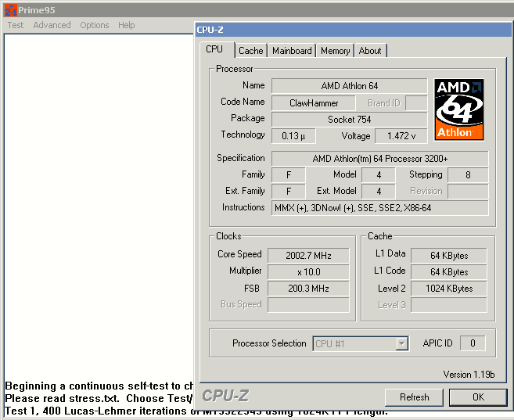Click the Version 1.19b text
The height and width of the screenshot is (420, 514).
click(469, 375)
